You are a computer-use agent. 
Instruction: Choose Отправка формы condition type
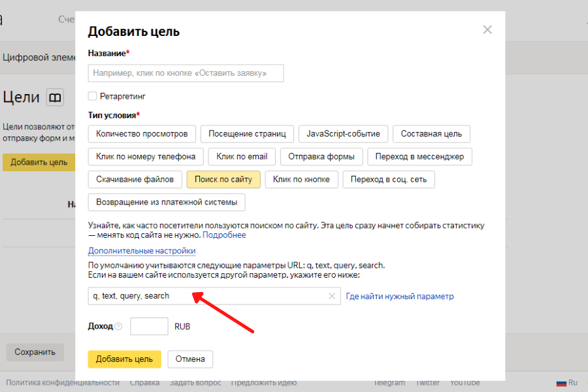321,157
